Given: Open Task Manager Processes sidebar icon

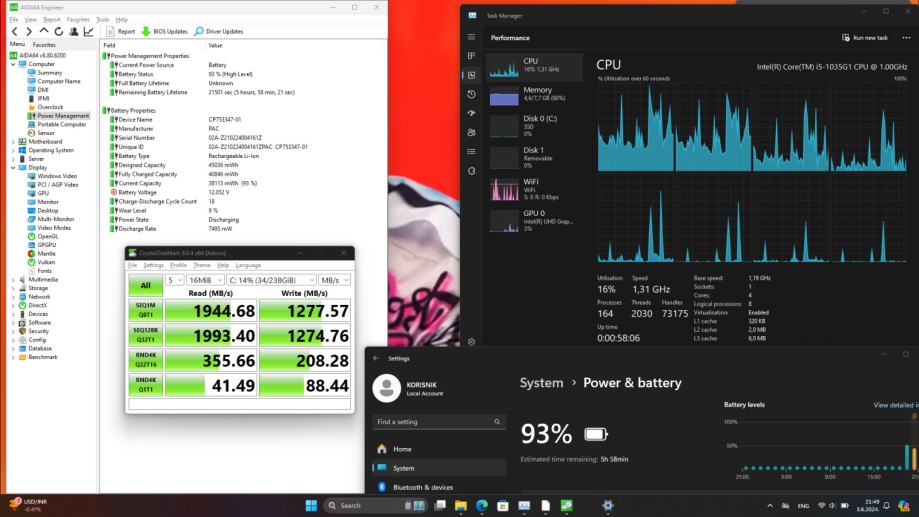Looking at the screenshot, I should 471,56.
